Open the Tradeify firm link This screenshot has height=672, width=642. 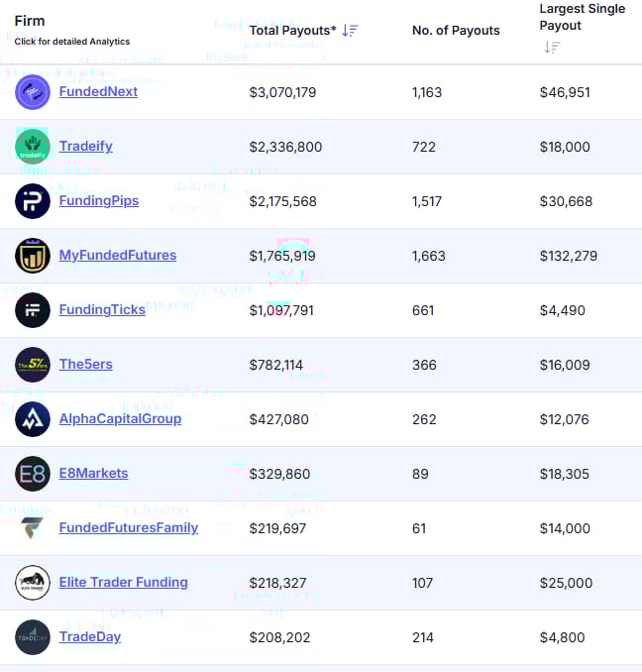pyautogui.click(x=86, y=147)
